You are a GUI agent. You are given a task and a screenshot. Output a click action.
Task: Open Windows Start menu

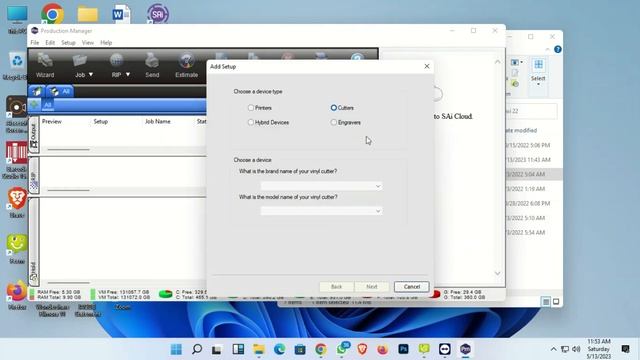[x=176, y=349]
